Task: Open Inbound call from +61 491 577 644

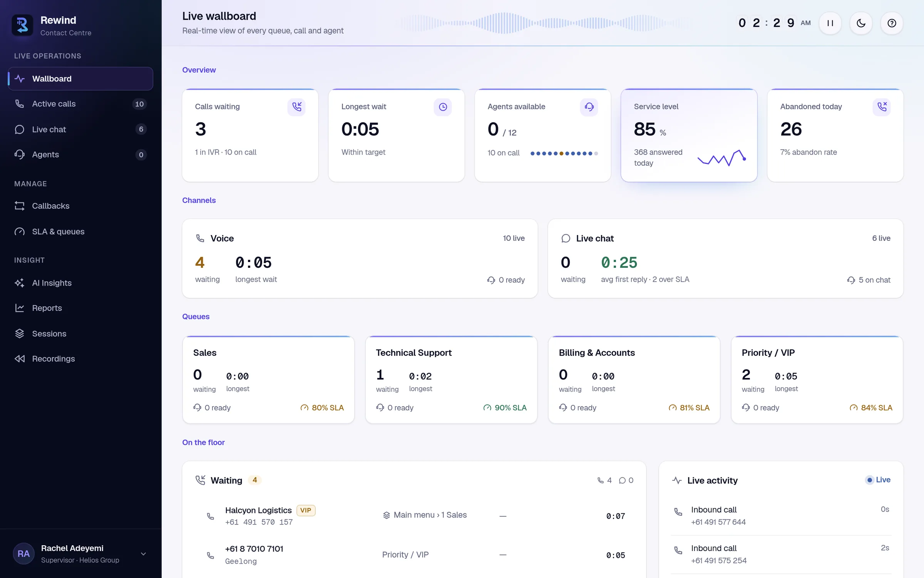Action: 781,516
